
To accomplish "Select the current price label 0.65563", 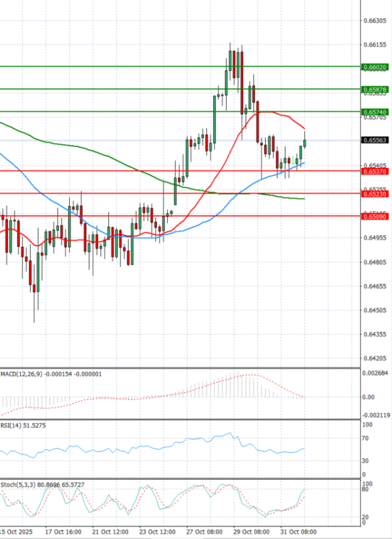I will [375, 140].
